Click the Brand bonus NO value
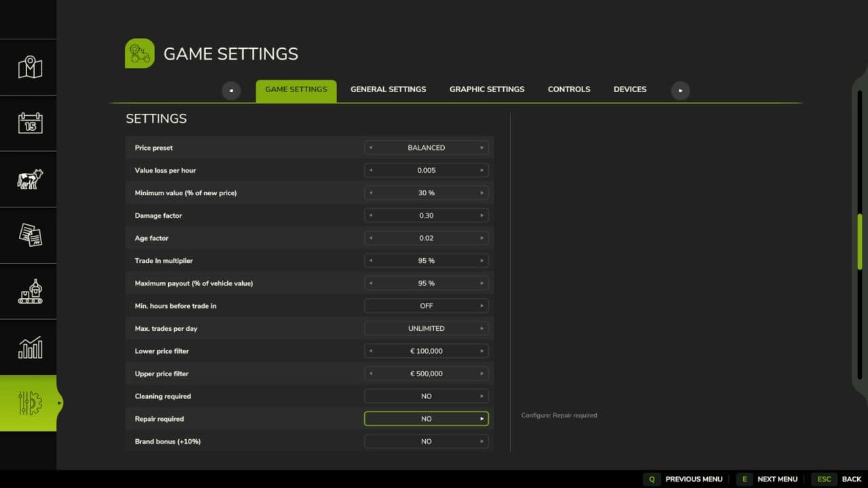The width and height of the screenshot is (868, 488). coord(426,441)
